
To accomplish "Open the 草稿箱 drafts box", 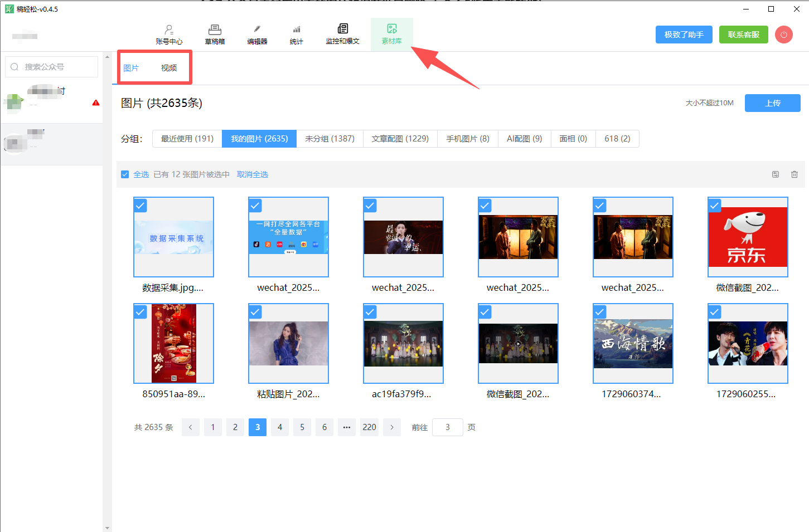I will (x=215, y=34).
